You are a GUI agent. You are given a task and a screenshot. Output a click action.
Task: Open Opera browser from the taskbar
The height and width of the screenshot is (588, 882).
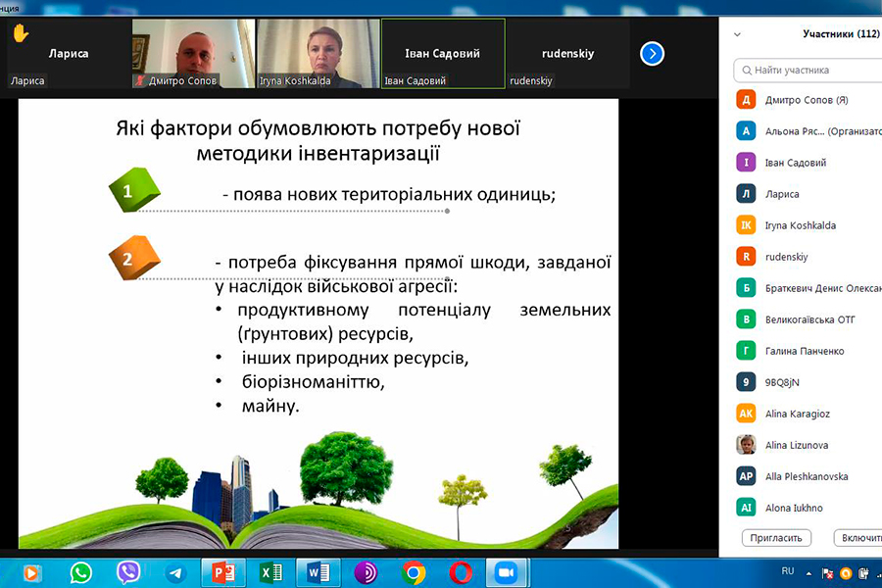461,573
